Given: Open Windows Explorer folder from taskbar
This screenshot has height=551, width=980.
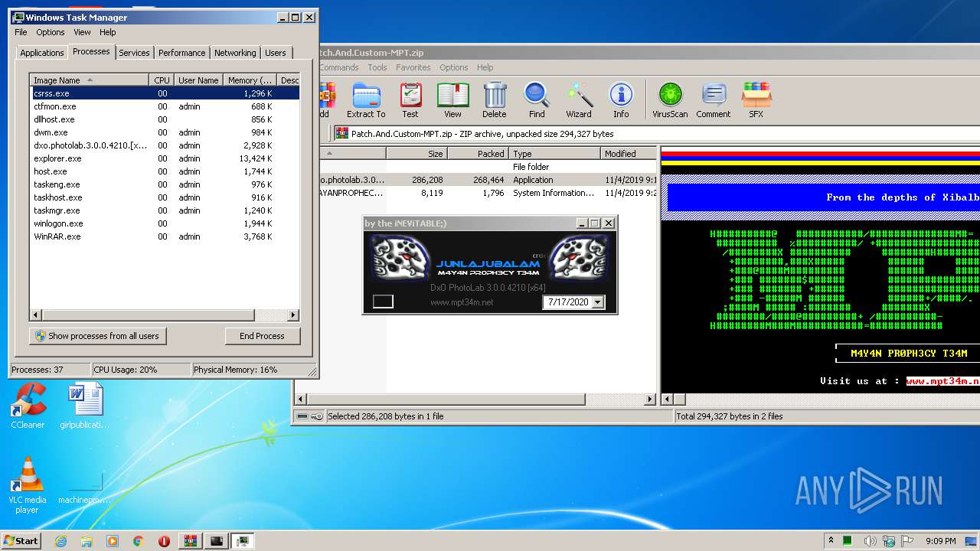Looking at the screenshot, I should (87, 541).
